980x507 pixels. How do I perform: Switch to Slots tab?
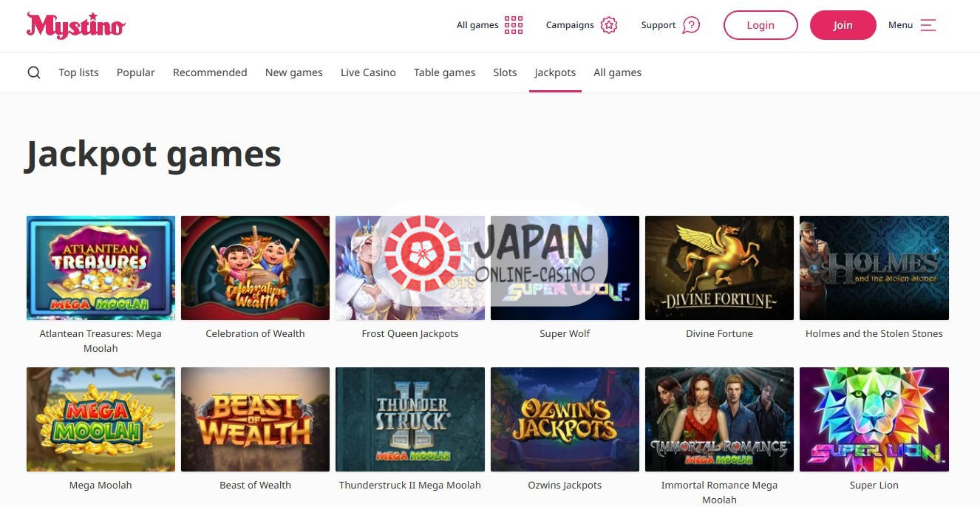(x=505, y=72)
